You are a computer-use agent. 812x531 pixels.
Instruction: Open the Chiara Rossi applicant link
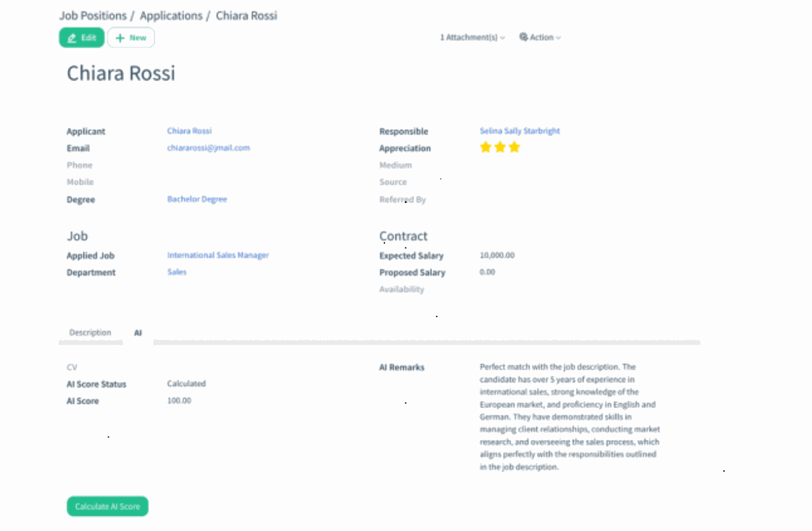pyautogui.click(x=189, y=131)
